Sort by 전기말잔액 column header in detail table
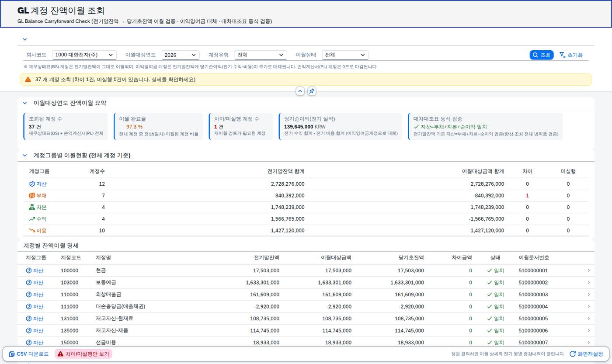 [266, 258]
